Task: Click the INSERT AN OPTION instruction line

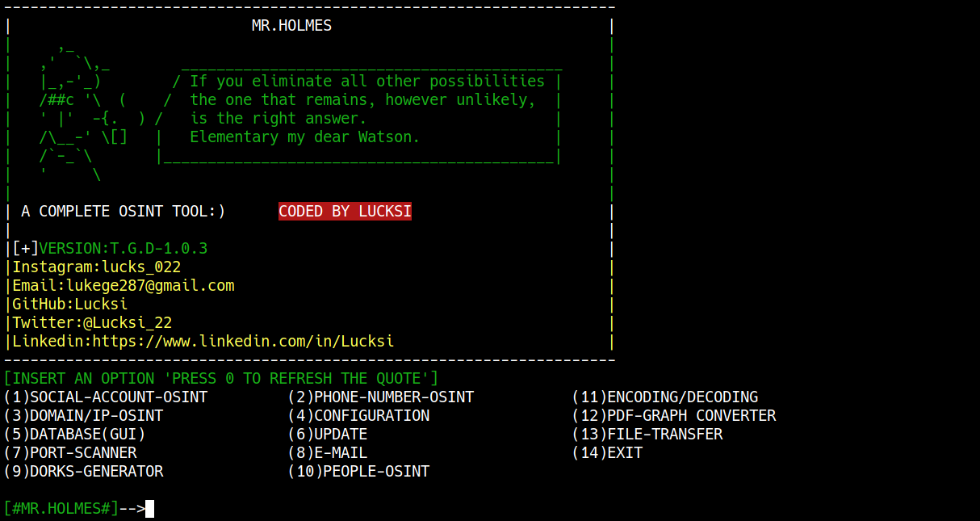Action: pyautogui.click(x=221, y=378)
